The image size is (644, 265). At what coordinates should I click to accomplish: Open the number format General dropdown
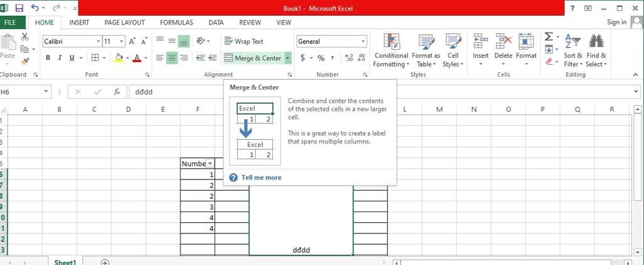363,42
